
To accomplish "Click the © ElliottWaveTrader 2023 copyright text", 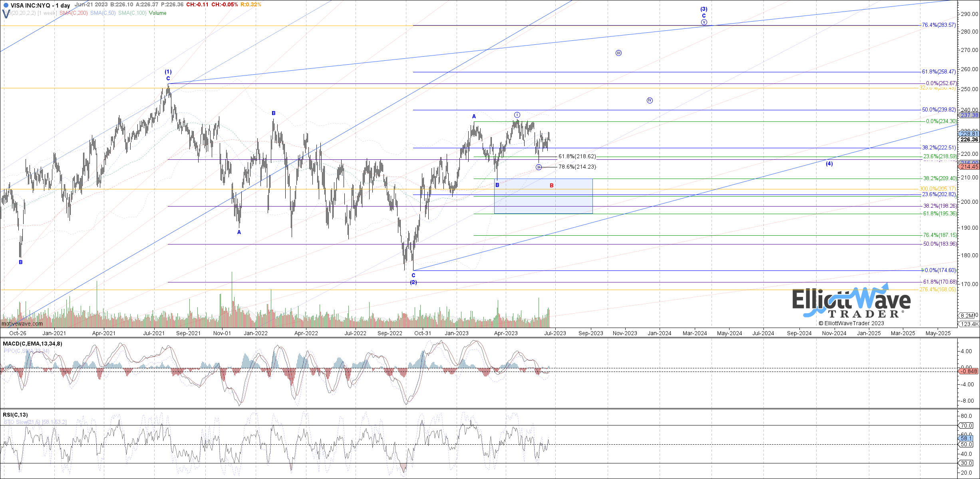I will click(x=851, y=323).
